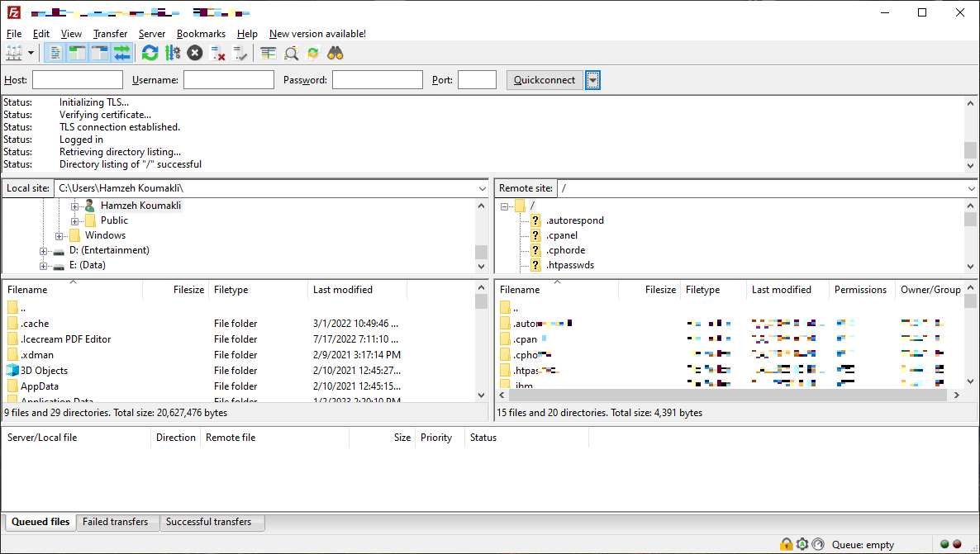Open the Quickconnect history dropdown arrow

pyautogui.click(x=592, y=80)
